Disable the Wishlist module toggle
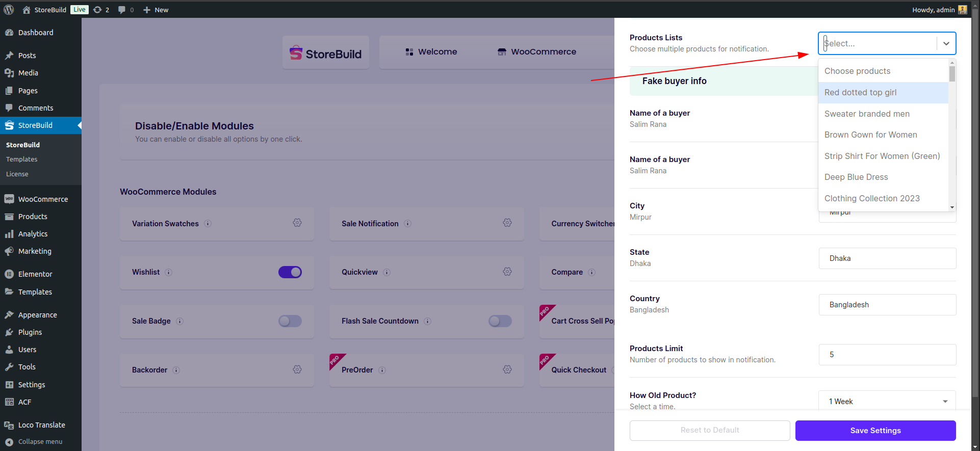Image resolution: width=980 pixels, height=451 pixels. (x=290, y=272)
